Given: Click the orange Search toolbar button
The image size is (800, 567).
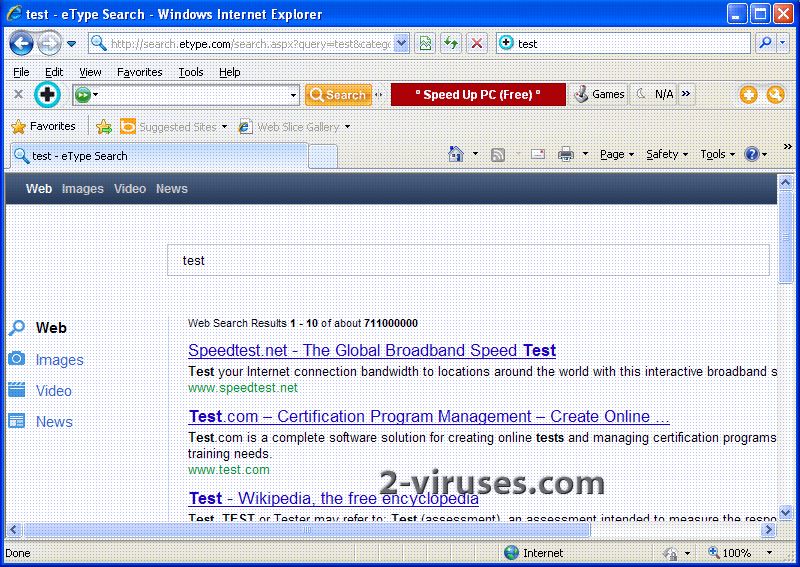Looking at the screenshot, I should [338, 95].
